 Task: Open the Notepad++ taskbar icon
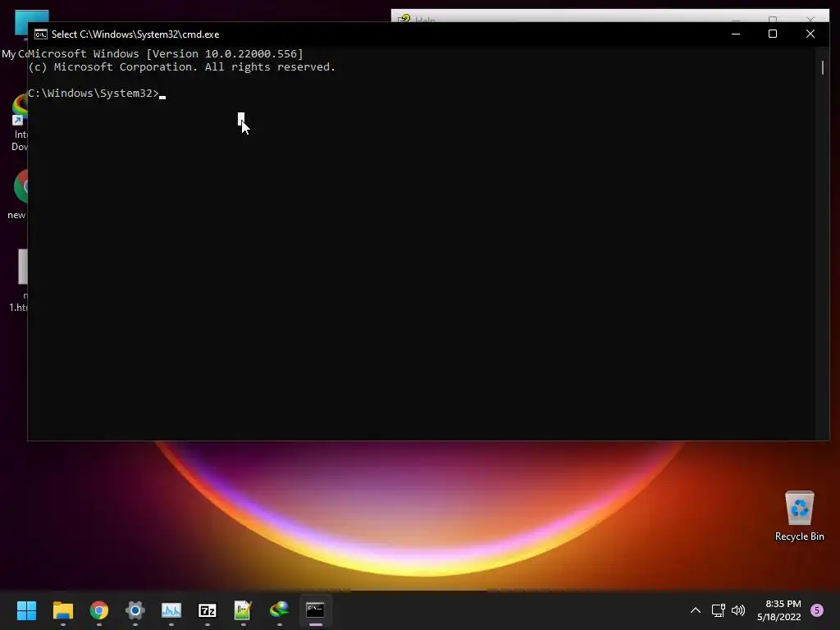(x=243, y=610)
